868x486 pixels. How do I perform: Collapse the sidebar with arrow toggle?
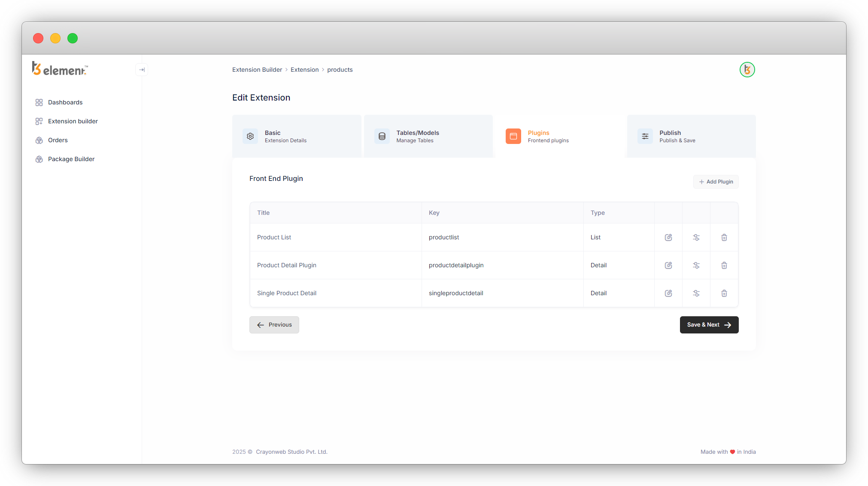tap(142, 70)
